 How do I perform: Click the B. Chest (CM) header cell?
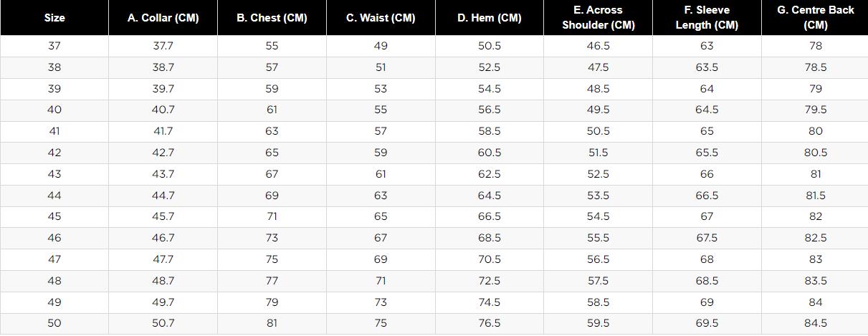tap(272, 18)
